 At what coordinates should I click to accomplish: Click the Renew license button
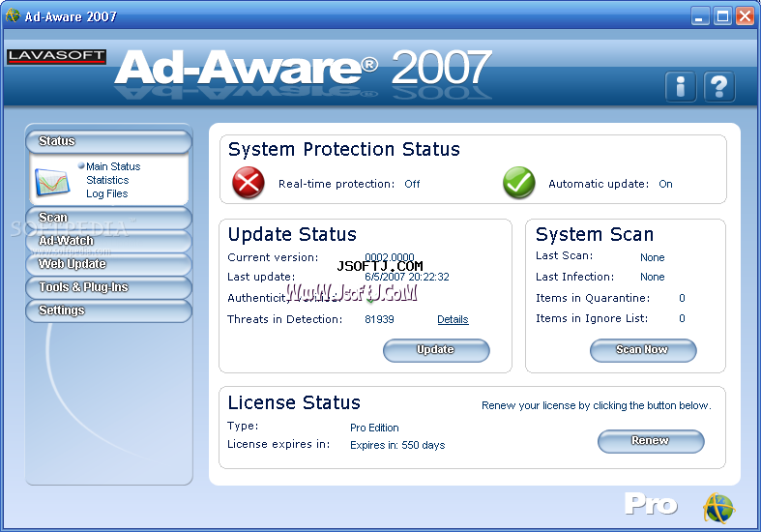coord(651,441)
